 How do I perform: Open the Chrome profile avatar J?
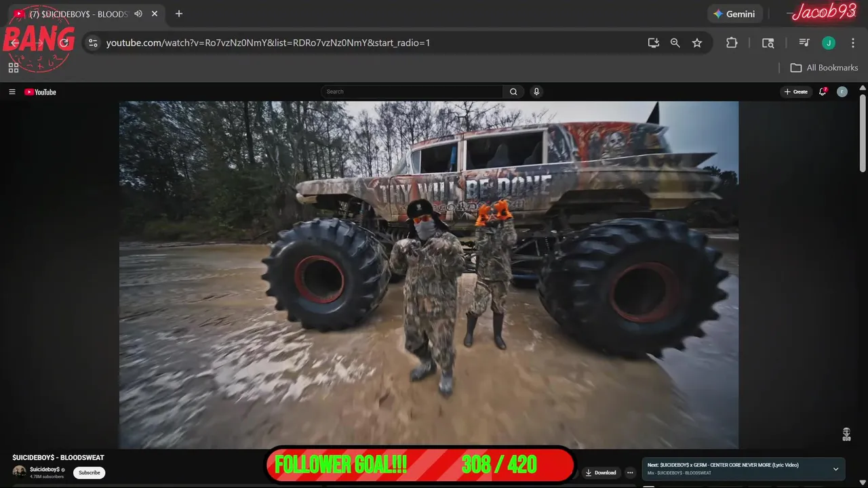tap(829, 43)
